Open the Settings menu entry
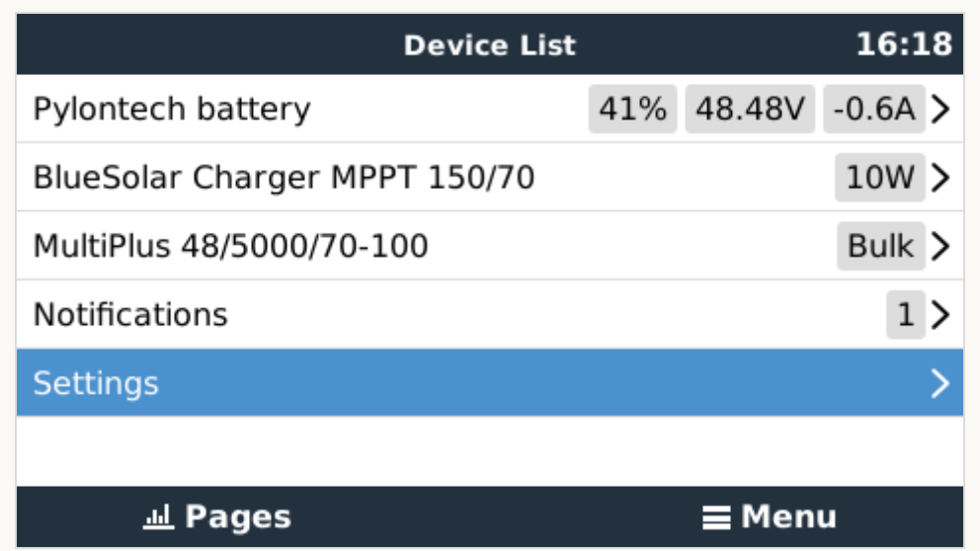Screen dimensions: 980x551 click(96, 383)
